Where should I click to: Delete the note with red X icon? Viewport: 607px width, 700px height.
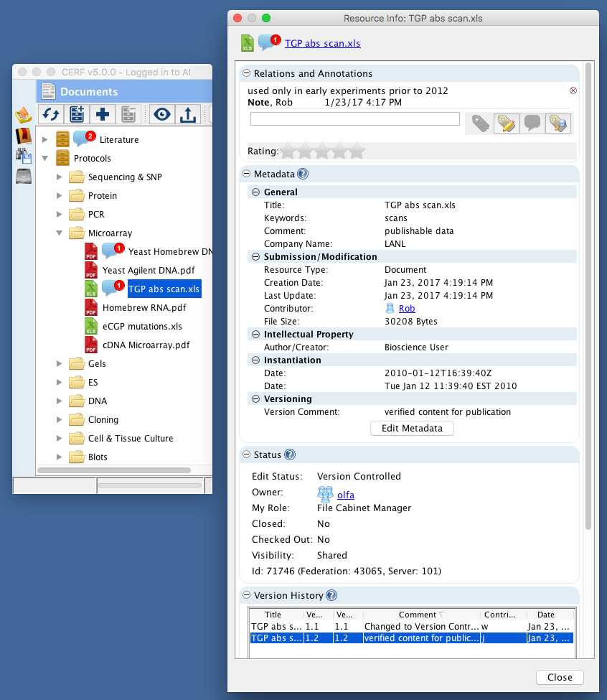point(573,90)
